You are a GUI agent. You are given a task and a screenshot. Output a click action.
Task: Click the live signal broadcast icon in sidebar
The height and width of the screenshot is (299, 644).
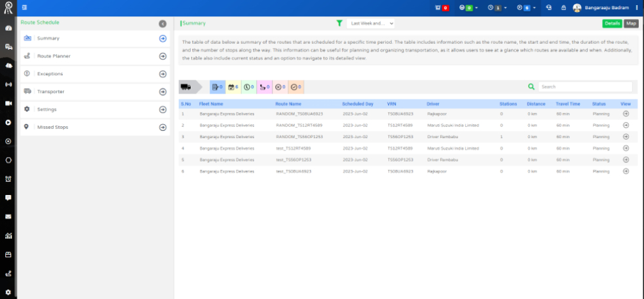[9, 84]
